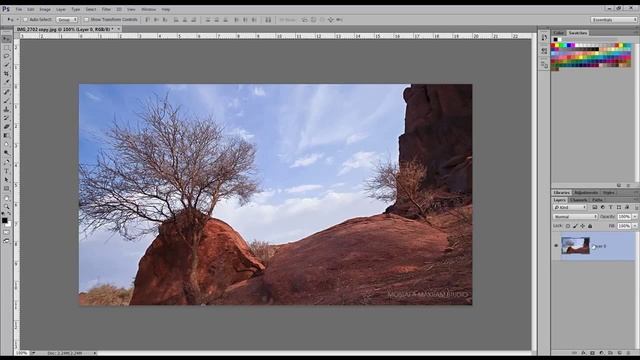This screenshot has width=640, height=360.
Task: Open the Image menu
Action: (x=45, y=9)
